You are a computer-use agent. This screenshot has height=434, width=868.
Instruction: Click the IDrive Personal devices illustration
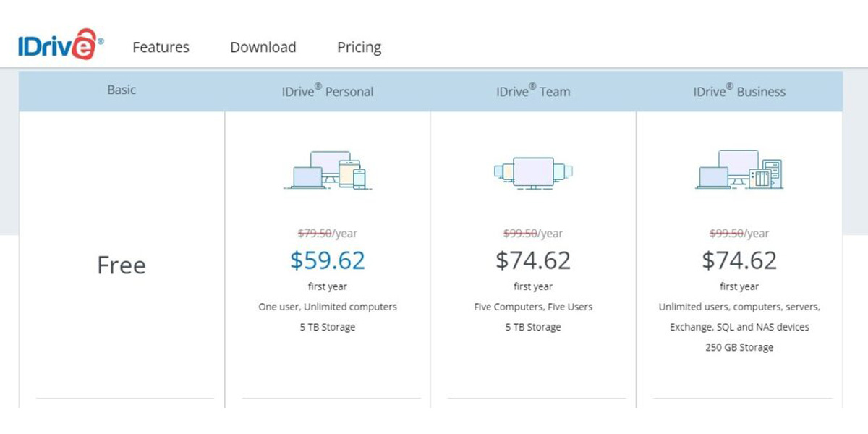tap(328, 170)
